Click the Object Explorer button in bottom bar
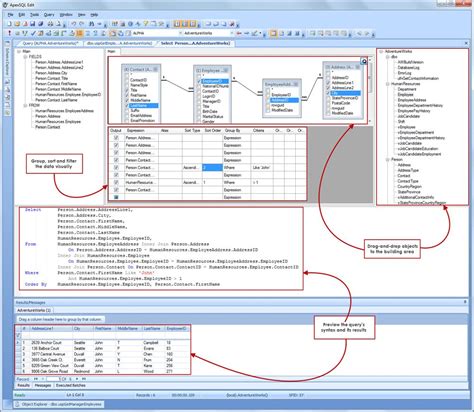 [x=58, y=404]
